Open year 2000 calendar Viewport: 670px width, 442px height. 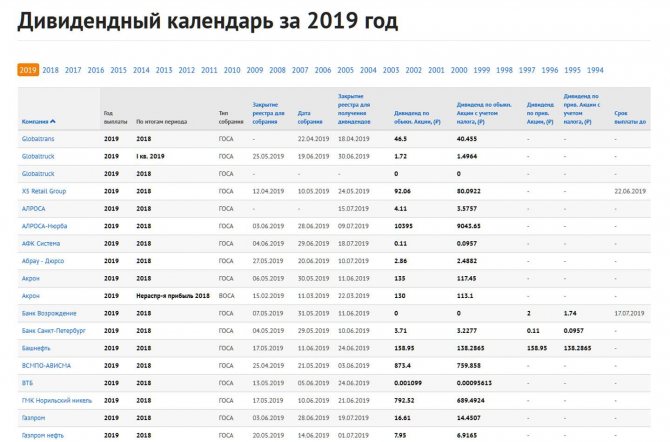(459, 70)
